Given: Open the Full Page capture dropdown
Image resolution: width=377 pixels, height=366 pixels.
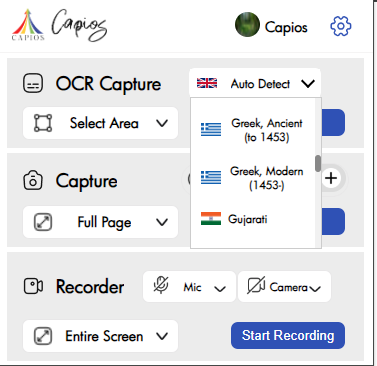Looking at the screenshot, I should (x=100, y=222).
